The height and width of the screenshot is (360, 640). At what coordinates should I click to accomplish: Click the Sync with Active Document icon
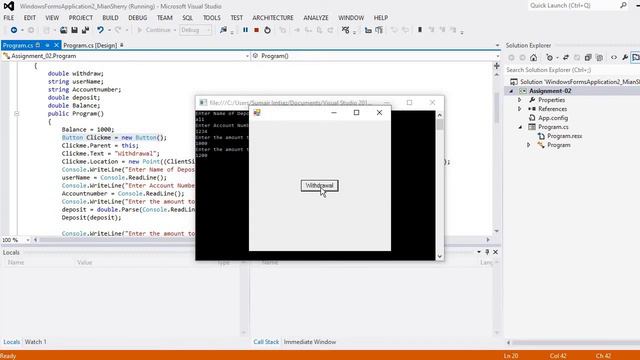point(566,58)
